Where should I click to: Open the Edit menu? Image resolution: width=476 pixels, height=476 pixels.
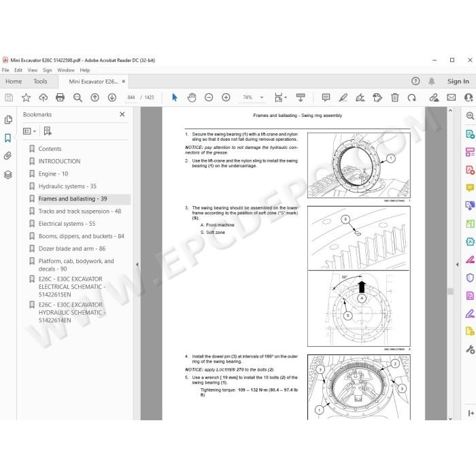[18, 70]
